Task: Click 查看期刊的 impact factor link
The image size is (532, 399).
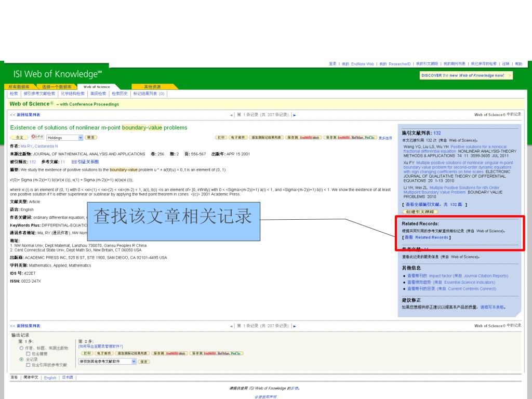Action: pyautogui.click(x=458, y=276)
